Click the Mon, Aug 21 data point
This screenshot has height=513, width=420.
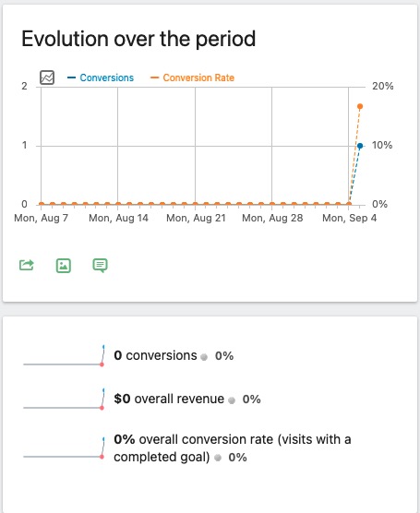[x=195, y=204]
